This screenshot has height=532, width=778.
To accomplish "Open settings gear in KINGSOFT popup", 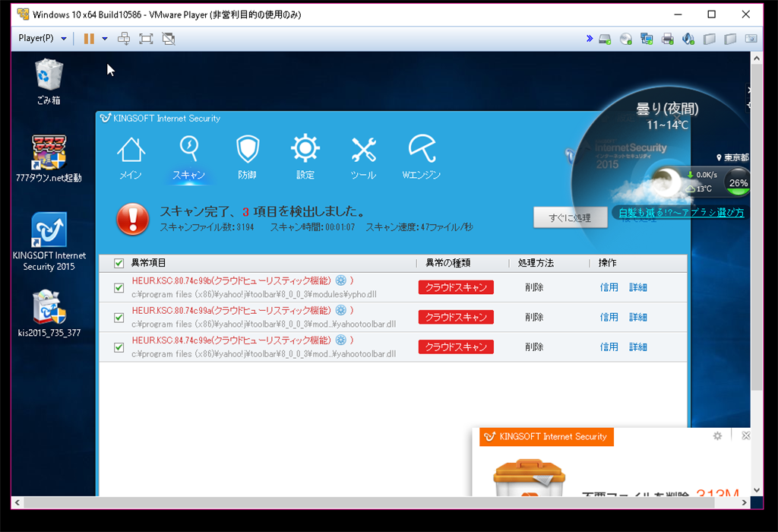I will click(717, 435).
